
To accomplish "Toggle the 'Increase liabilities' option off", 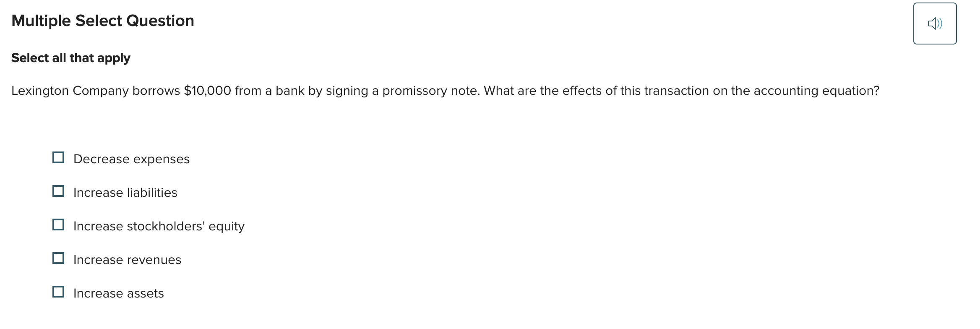I will pos(58,191).
